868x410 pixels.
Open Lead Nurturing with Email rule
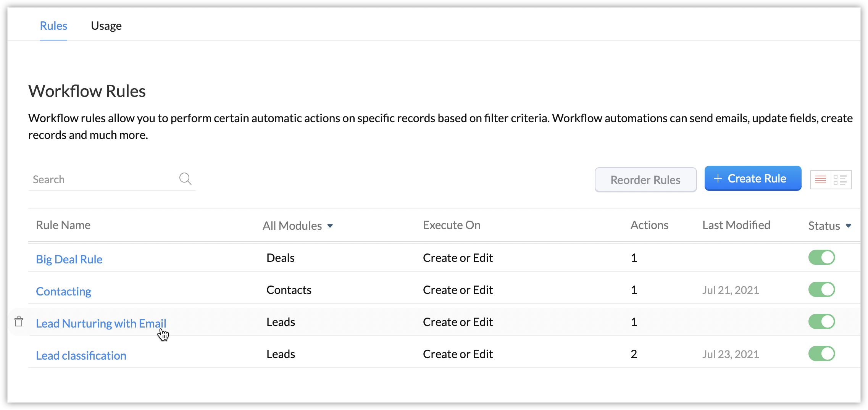[x=101, y=323]
